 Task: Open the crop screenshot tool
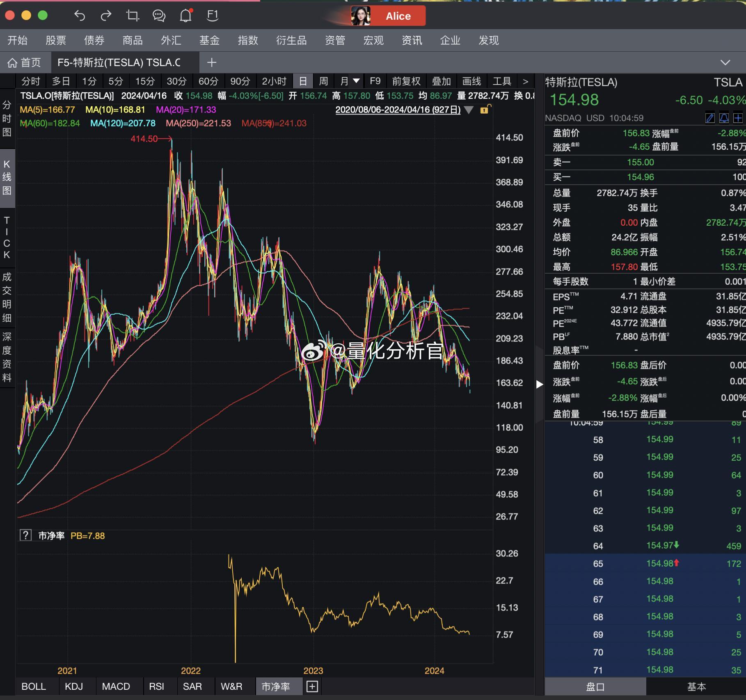133,16
